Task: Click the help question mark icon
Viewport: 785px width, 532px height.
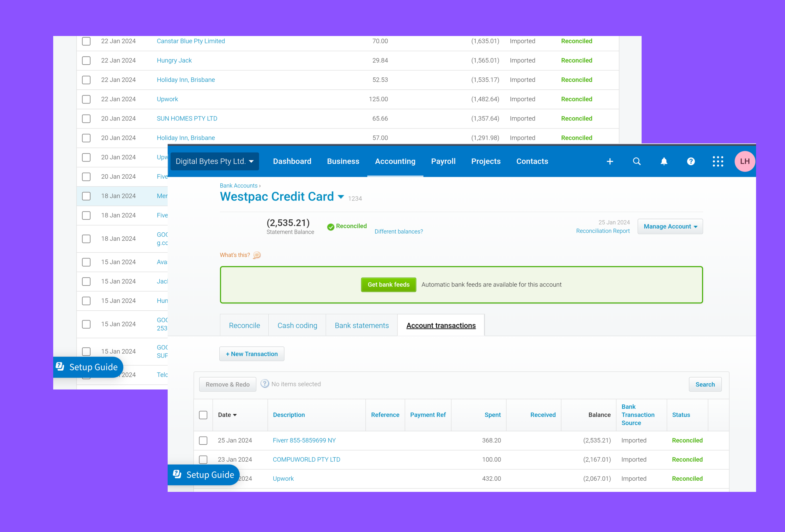Action: [691, 161]
